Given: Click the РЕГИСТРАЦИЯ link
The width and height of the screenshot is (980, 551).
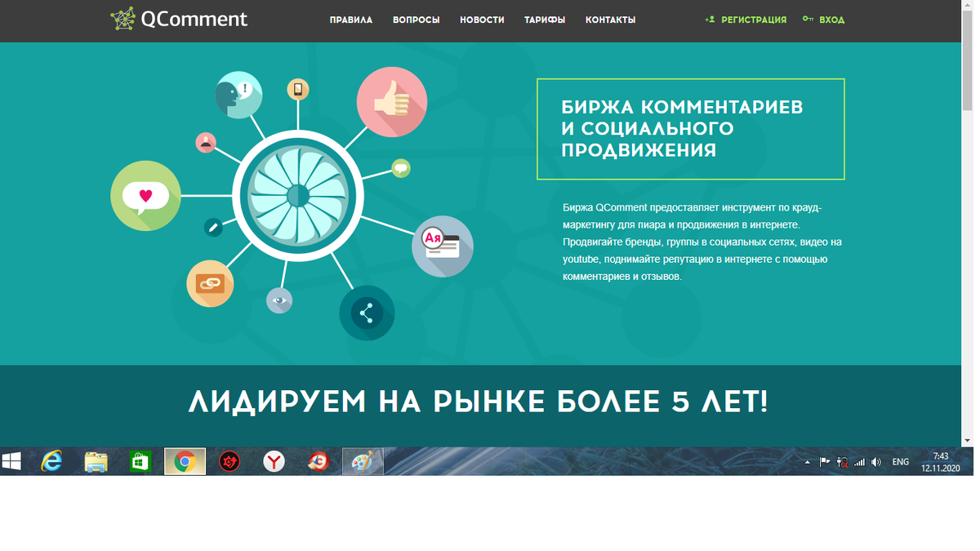Looking at the screenshot, I should (746, 20).
